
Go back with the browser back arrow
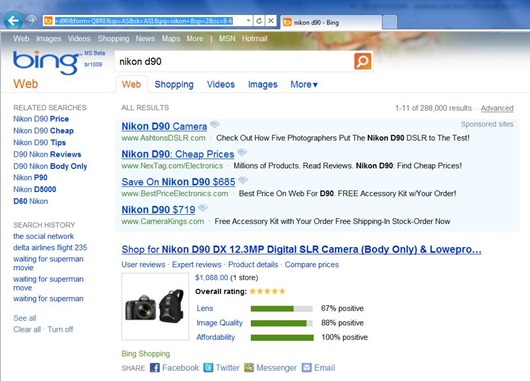(13, 21)
